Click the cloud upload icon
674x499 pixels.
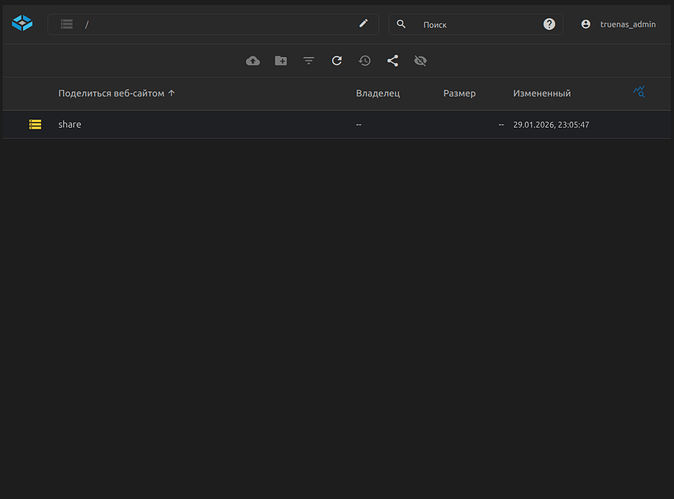[x=253, y=61]
